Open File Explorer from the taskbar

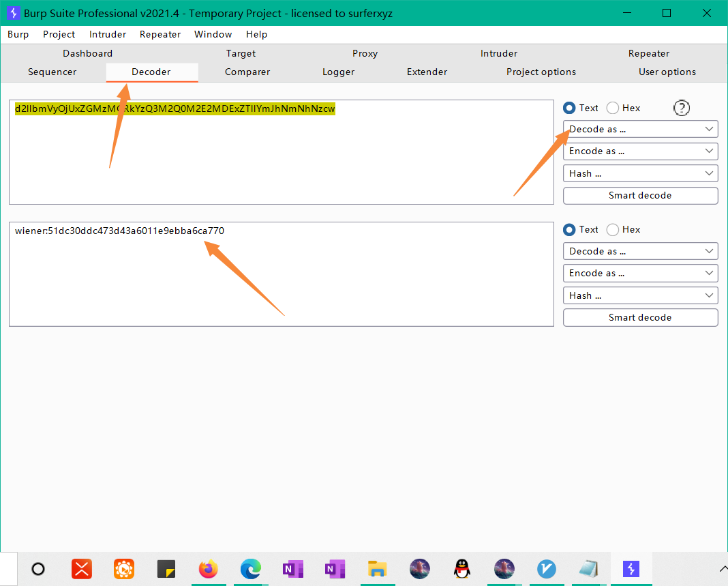[378, 569]
